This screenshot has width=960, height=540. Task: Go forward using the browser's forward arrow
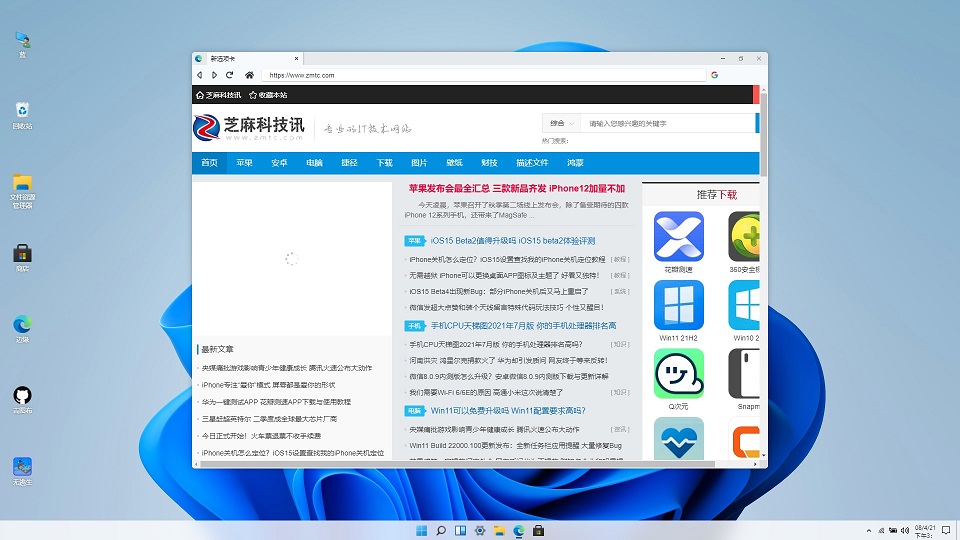click(x=214, y=75)
